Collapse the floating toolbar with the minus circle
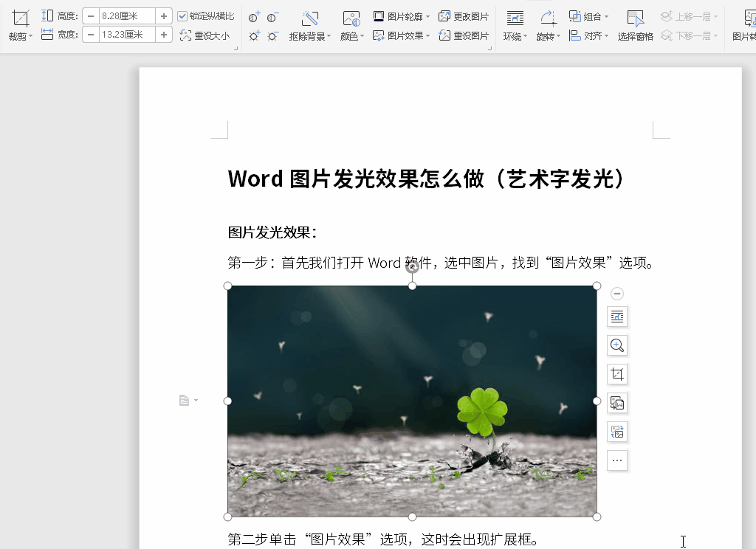The image size is (756, 549). point(617,294)
